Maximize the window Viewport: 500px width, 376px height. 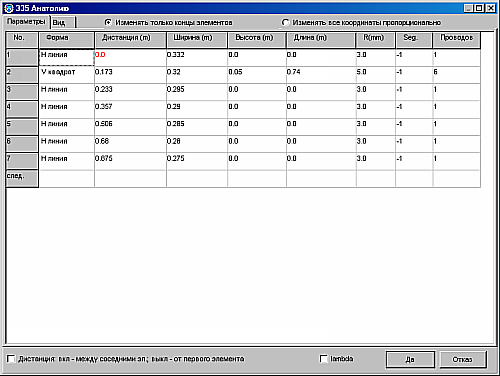click(479, 8)
